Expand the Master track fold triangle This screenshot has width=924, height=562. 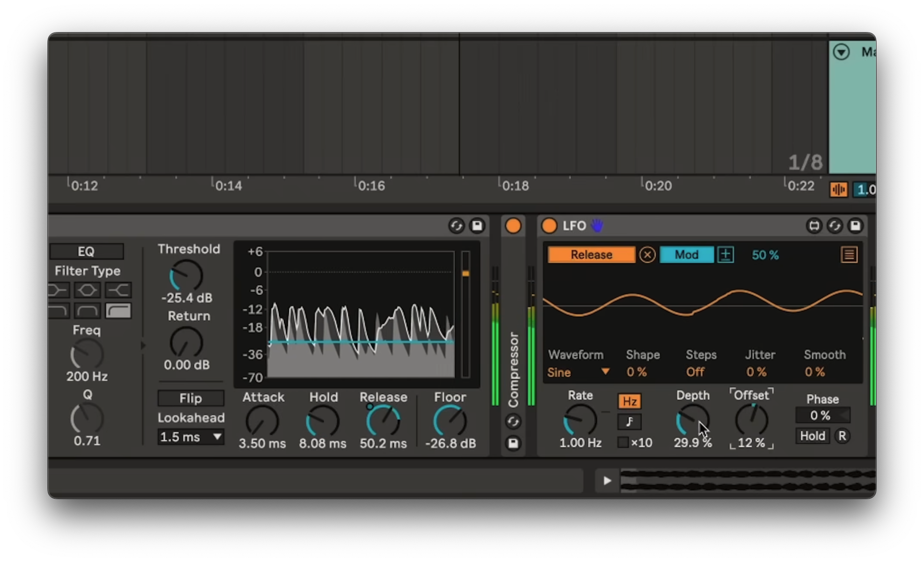pos(841,52)
